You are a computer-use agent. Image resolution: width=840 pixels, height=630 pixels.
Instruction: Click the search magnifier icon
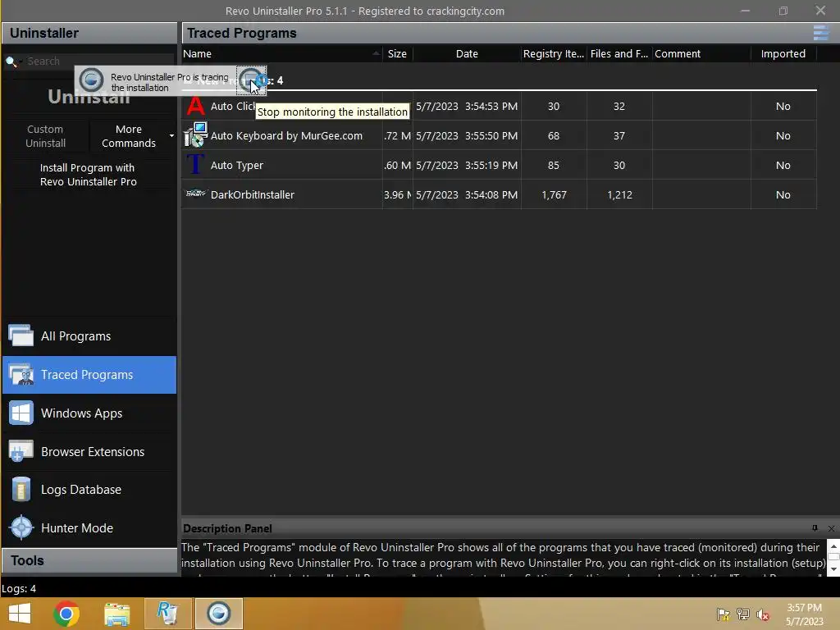11,61
